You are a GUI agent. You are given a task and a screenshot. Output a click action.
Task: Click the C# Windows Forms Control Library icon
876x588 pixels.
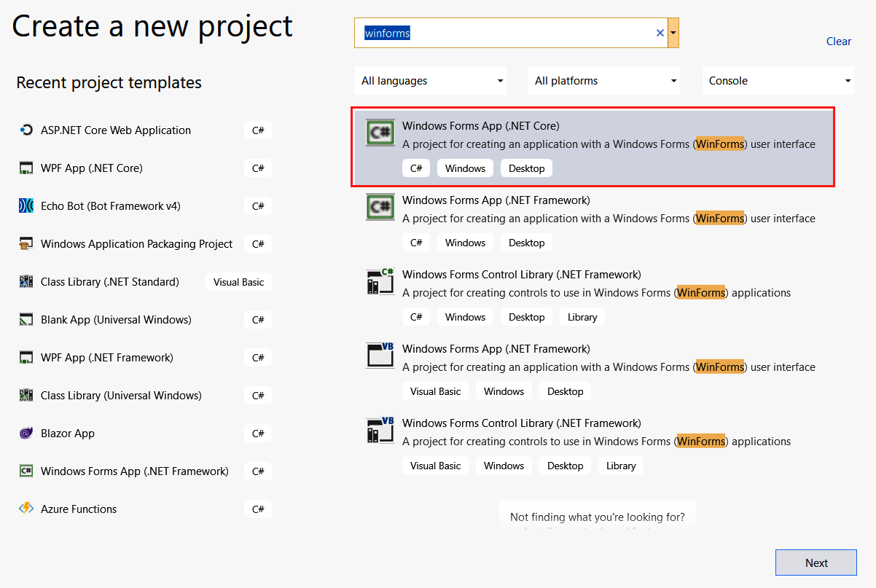[380, 281]
